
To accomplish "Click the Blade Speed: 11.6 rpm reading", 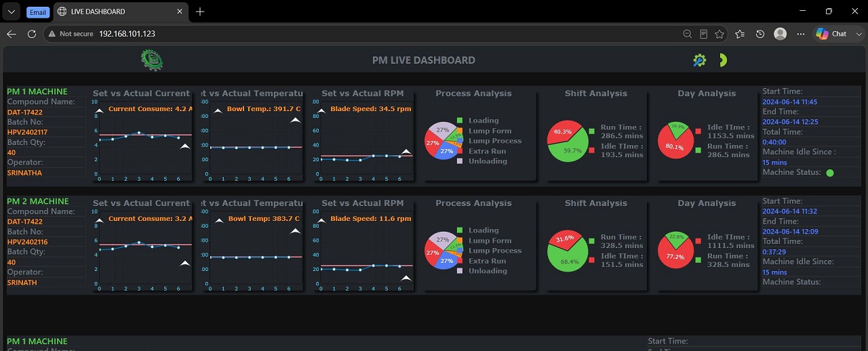I will [x=371, y=219].
